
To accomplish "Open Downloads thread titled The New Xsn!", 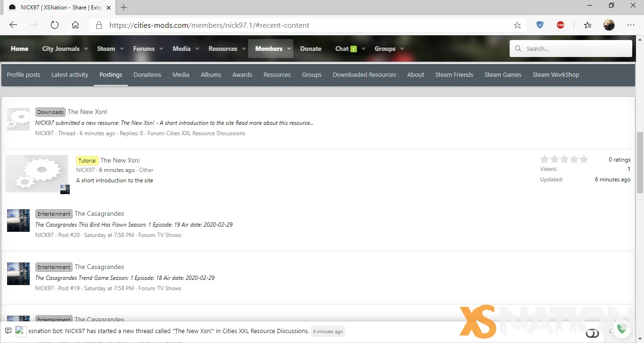I will tap(87, 112).
